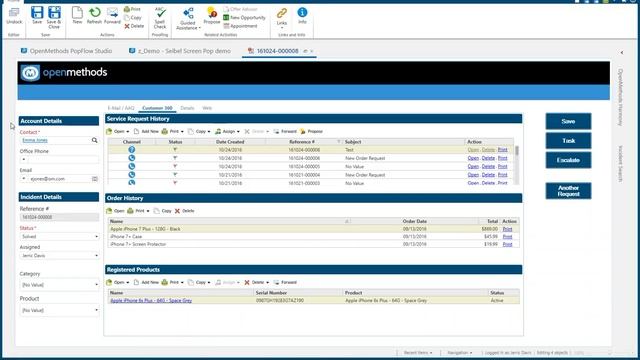Open the Navigation status bar dropdown

pos(460,353)
